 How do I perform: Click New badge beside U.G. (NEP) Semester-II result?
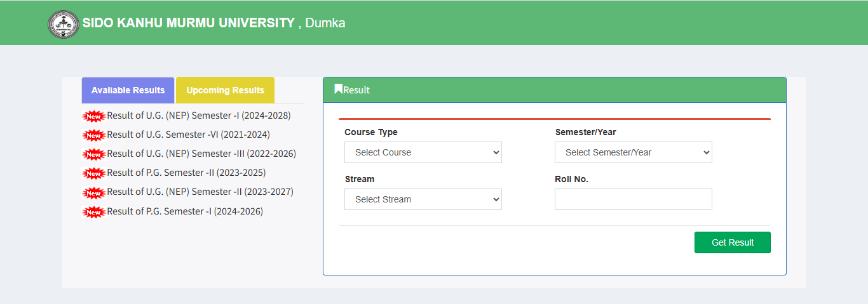[94, 192]
